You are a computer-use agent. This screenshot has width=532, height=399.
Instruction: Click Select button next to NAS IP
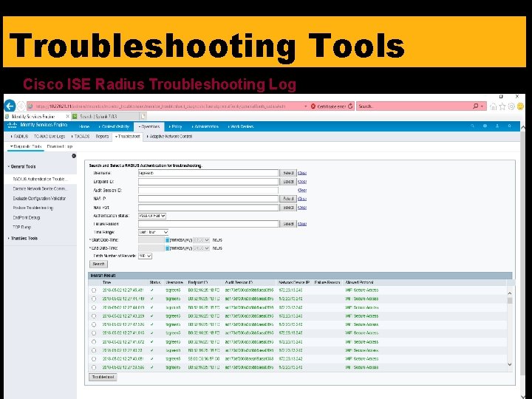click(288, 199)
